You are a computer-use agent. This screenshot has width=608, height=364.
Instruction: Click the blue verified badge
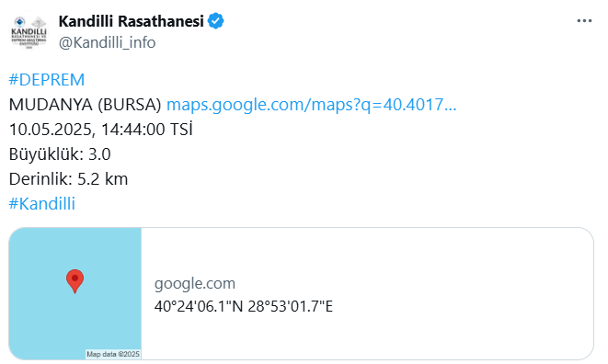[215, 21]
